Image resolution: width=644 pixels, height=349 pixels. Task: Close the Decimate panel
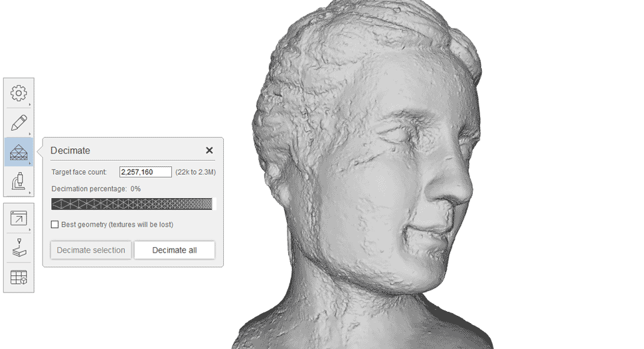coord(209,150)
